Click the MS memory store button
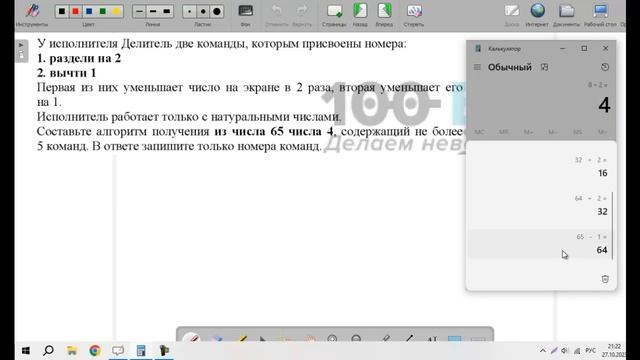Viewport: 640px width, 360px height. 577,132
